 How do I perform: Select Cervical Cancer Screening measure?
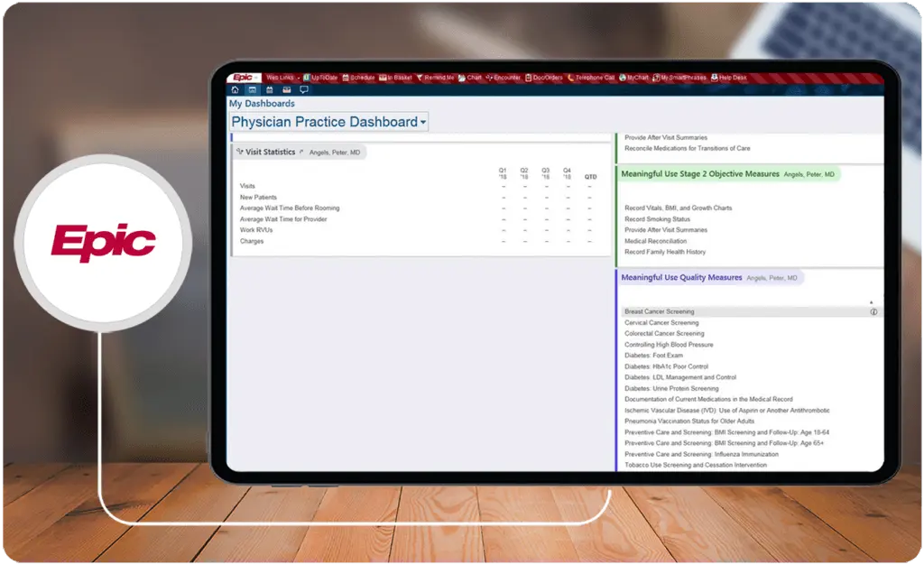coord(661,323)
